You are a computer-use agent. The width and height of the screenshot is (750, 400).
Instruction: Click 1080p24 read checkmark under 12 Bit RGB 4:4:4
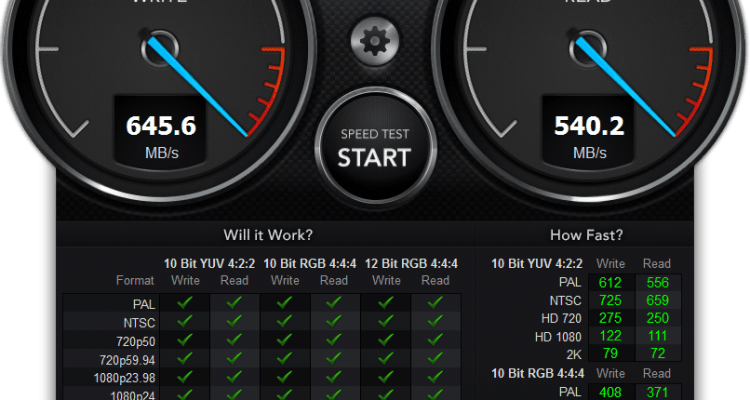click(x=436, y=396)
